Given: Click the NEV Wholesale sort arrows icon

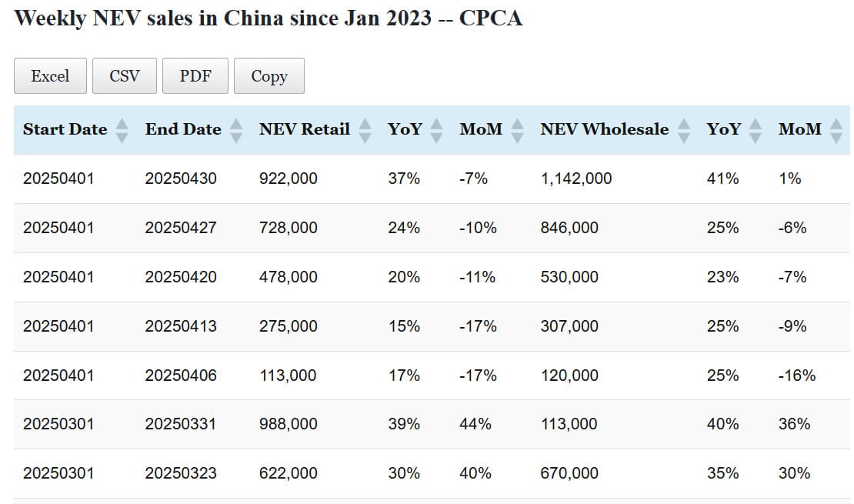Looking at the screenshot, I should pos(684,130).
